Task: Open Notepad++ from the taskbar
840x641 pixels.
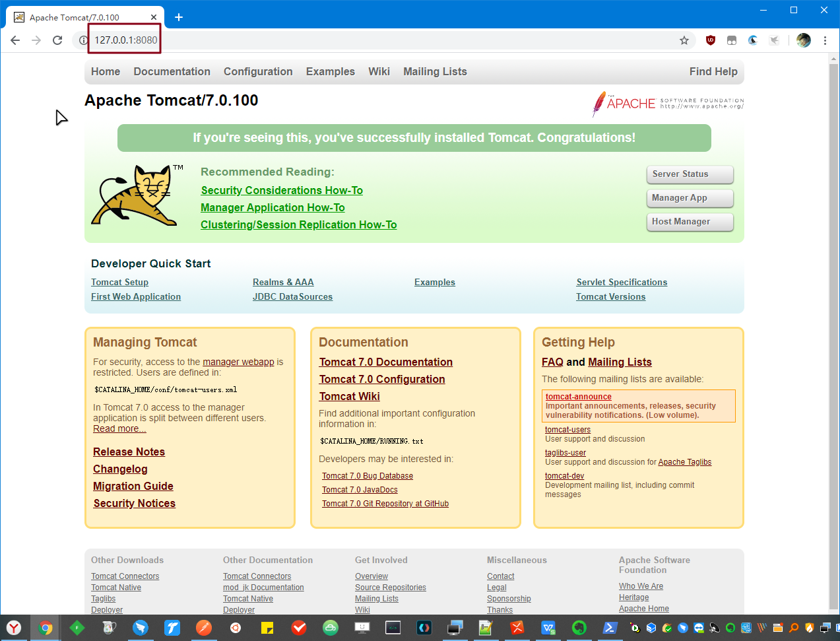Action: [x=486, y=628]
